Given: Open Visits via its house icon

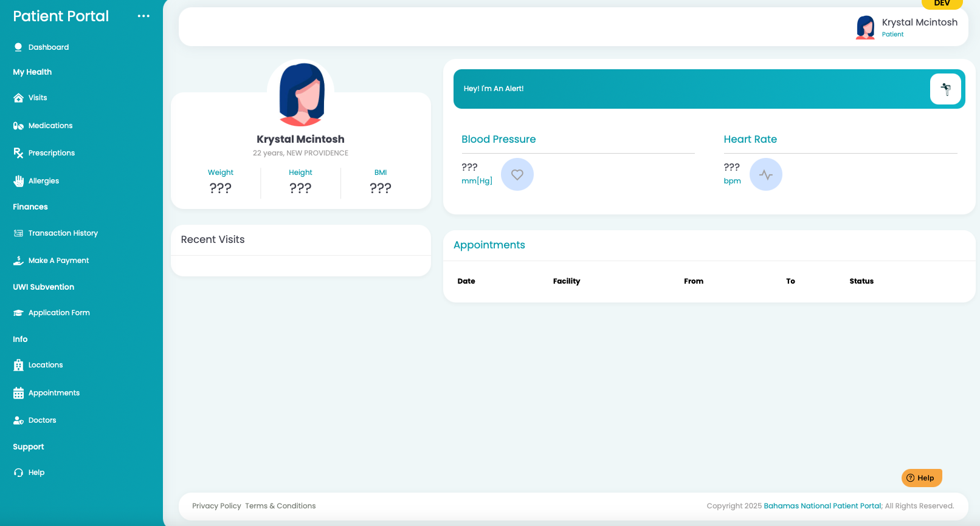Looking at the screenshot, I should [x=18, y=98].
